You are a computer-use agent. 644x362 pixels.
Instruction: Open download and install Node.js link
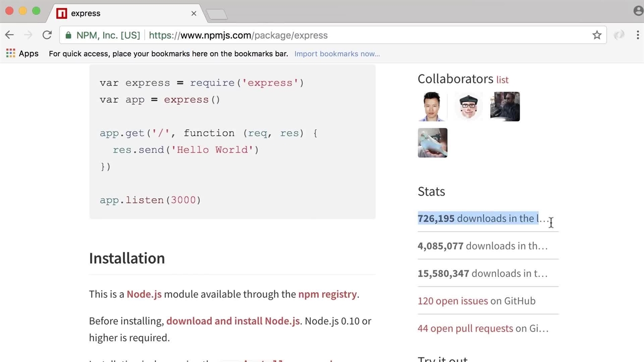[x=233, y=321]
